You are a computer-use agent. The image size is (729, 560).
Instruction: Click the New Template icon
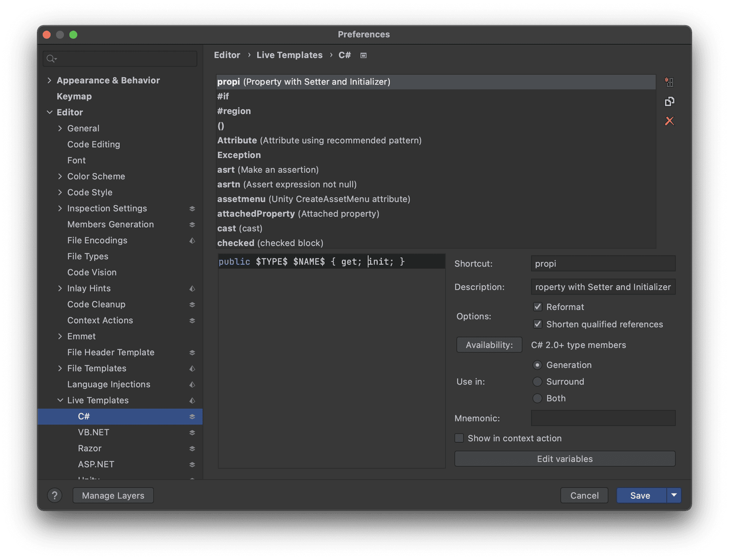click(x=669, y=82)
